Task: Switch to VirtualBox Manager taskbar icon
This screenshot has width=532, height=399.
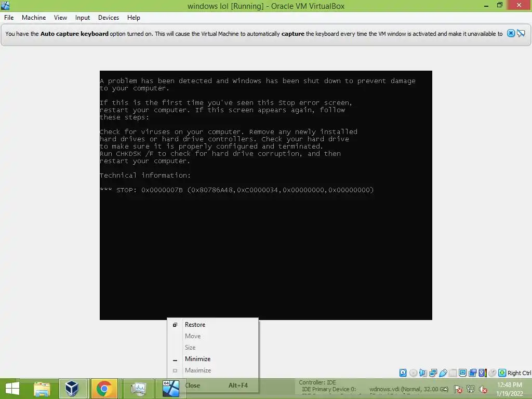Action: 72,389
